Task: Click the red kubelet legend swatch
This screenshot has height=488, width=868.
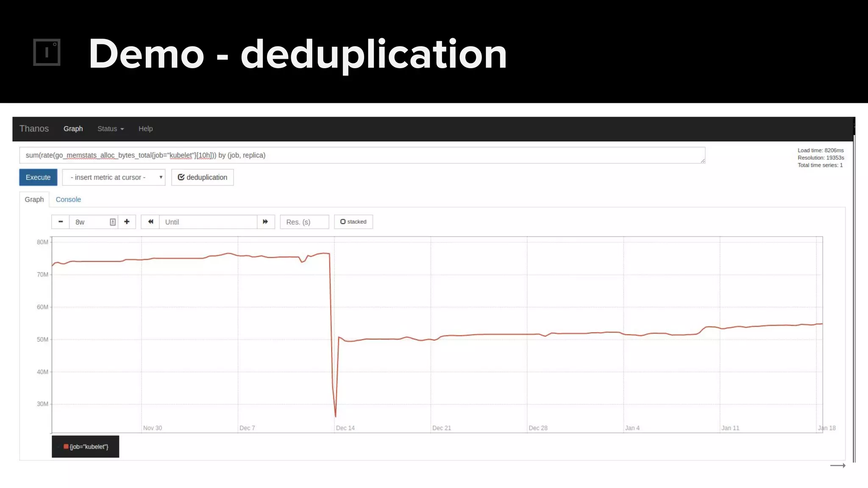Action: pyautogui.click(x=66, y=446)
